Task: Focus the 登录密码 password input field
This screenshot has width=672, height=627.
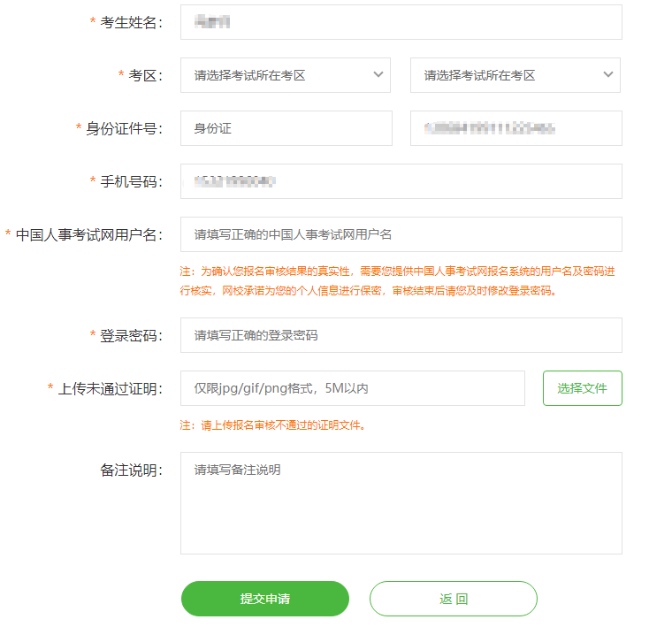Action: pos(401,335)
